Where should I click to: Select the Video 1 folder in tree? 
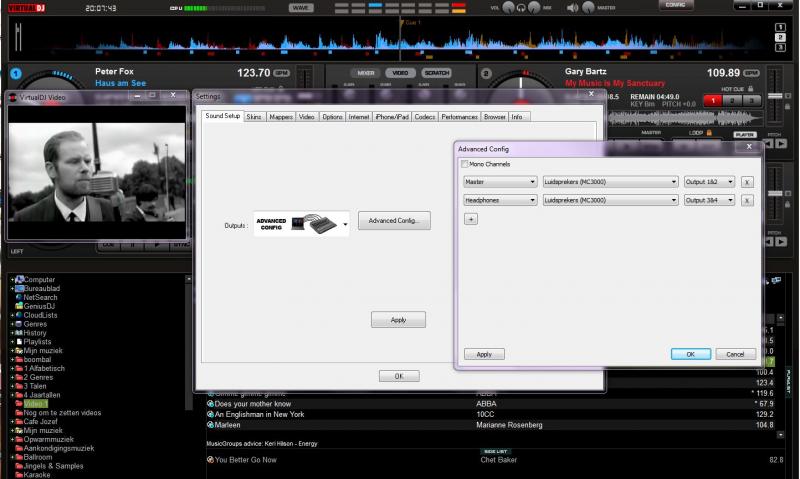(x=36, y=404)
